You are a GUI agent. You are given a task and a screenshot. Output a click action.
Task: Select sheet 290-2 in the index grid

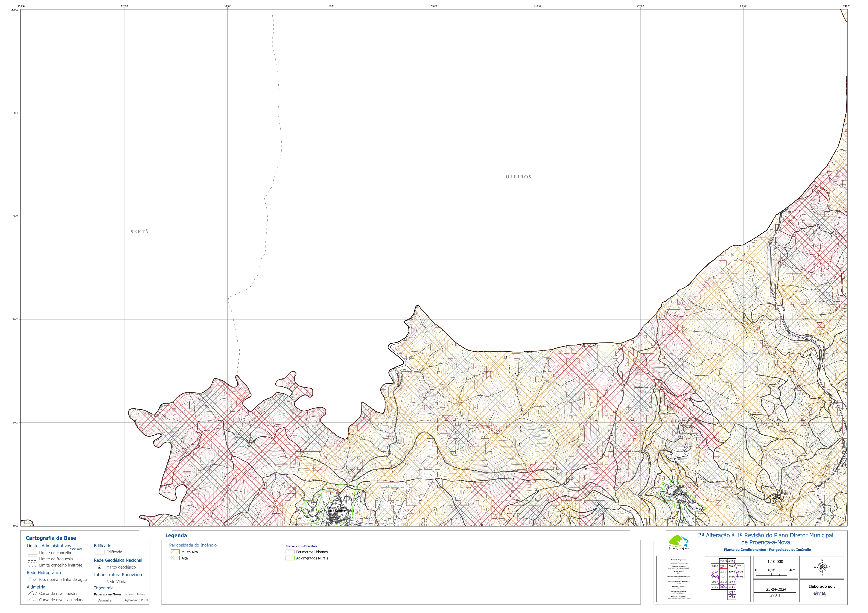click(x=732, y=566)
